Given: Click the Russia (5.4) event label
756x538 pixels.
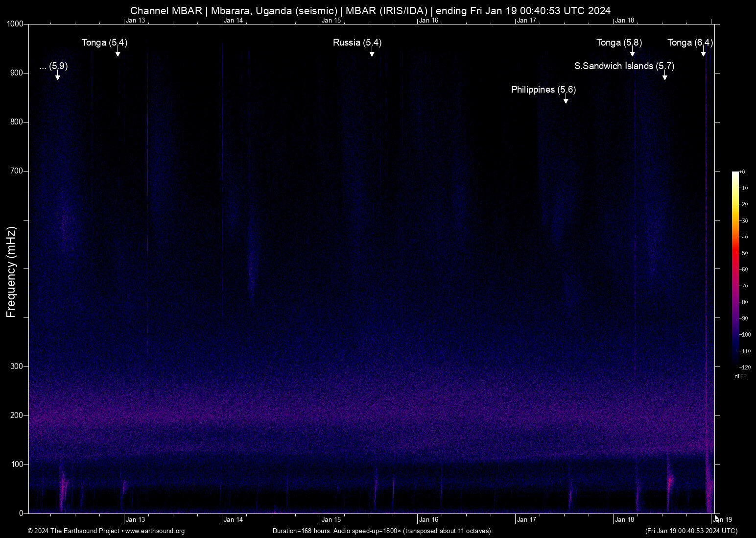Looking at the screenshot, I should pyautogui.click(x=357, y=43).
